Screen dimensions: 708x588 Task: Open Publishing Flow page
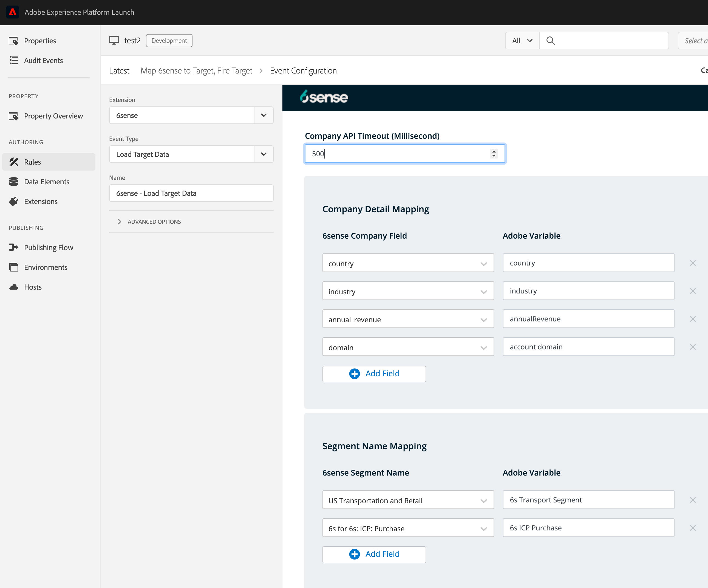pyautogui.click(x=41, y=247)
